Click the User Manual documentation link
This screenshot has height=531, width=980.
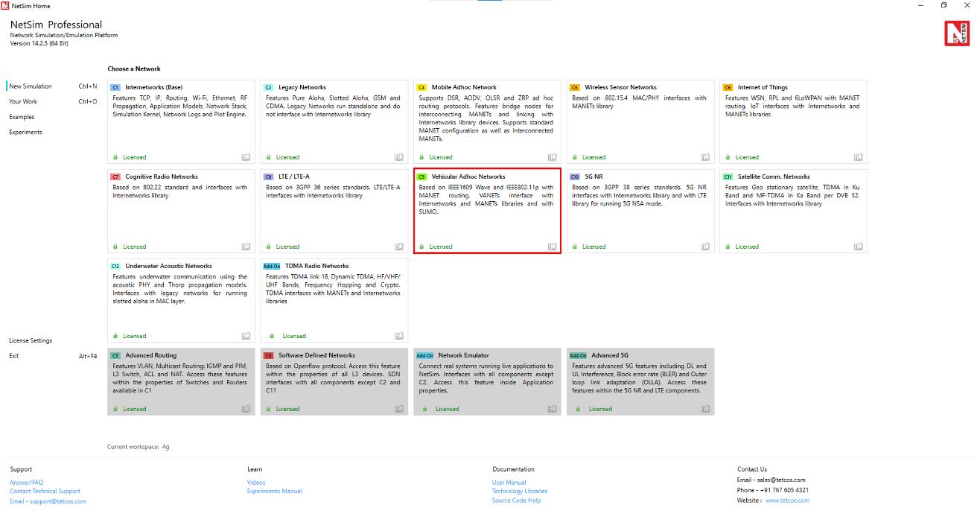click(509, 483)
